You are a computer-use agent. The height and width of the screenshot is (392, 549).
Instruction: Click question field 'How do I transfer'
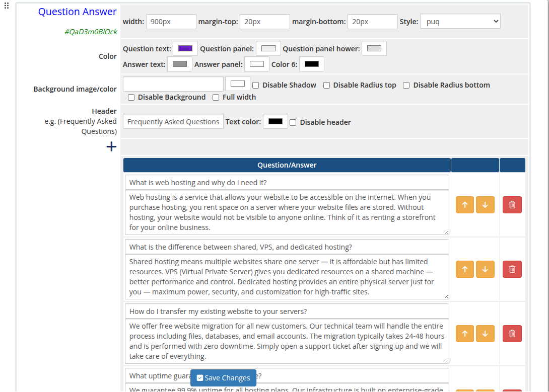point(287,311)
